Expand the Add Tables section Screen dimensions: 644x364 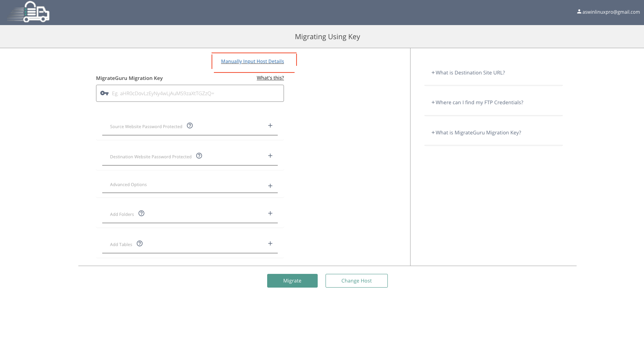tap(270, 244)
